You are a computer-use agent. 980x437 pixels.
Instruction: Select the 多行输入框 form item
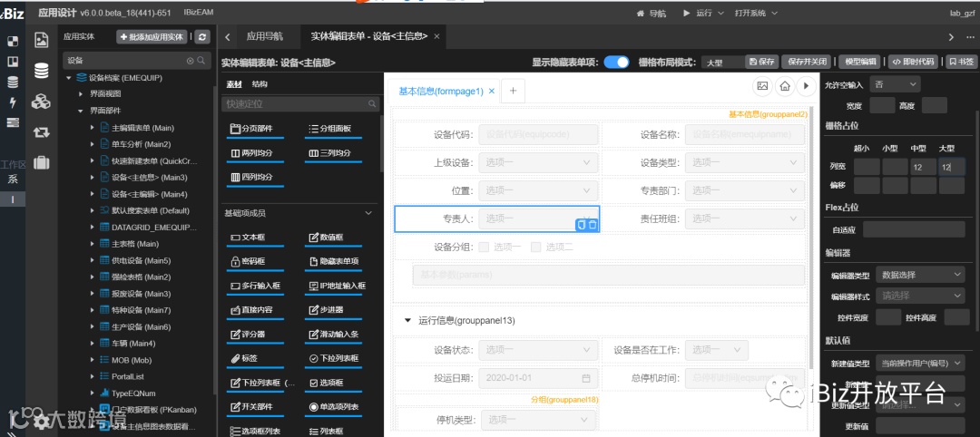256,286
